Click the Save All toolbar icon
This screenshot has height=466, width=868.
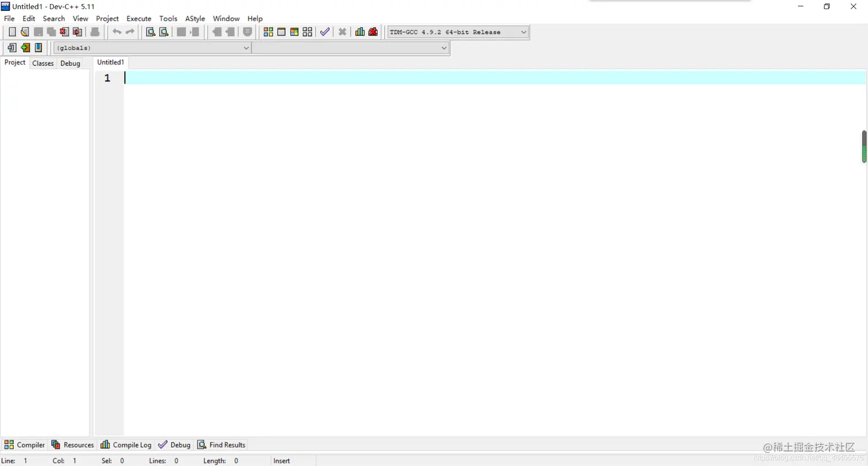click(51, 32)
